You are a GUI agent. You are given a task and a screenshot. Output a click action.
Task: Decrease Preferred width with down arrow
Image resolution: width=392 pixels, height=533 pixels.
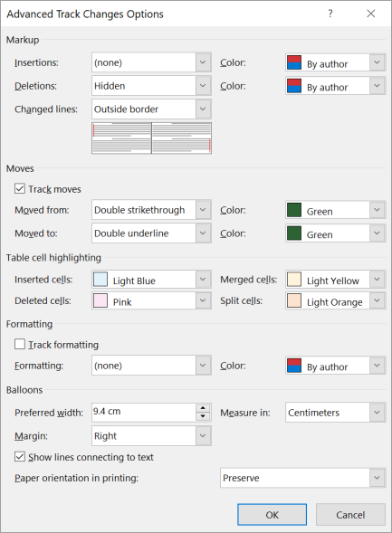203,416
